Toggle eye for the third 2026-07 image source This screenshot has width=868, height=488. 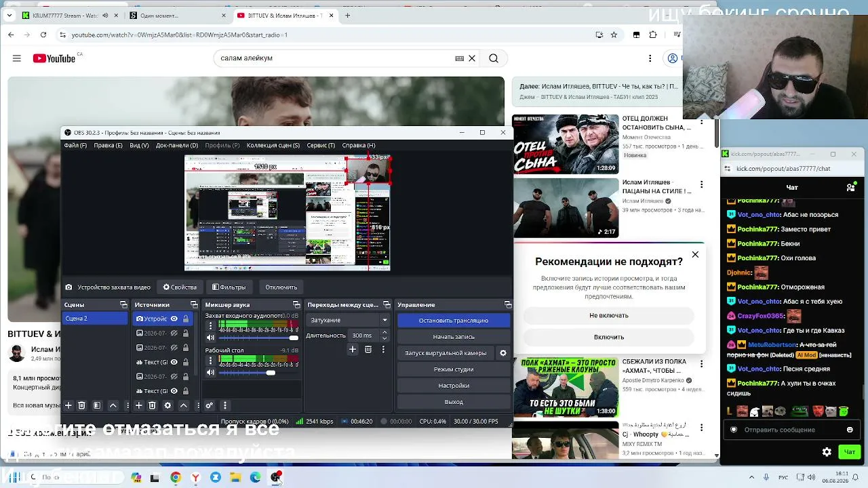tap(174, 376)
